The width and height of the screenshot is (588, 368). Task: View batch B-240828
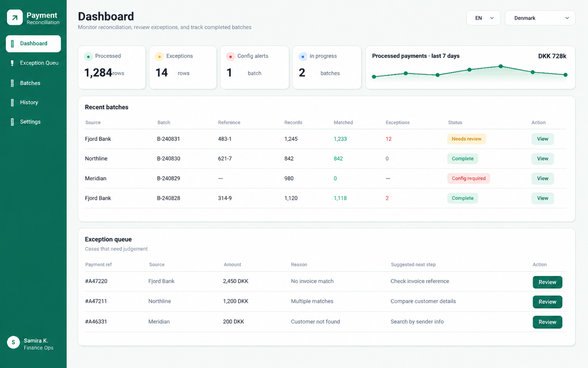point(542,198)
